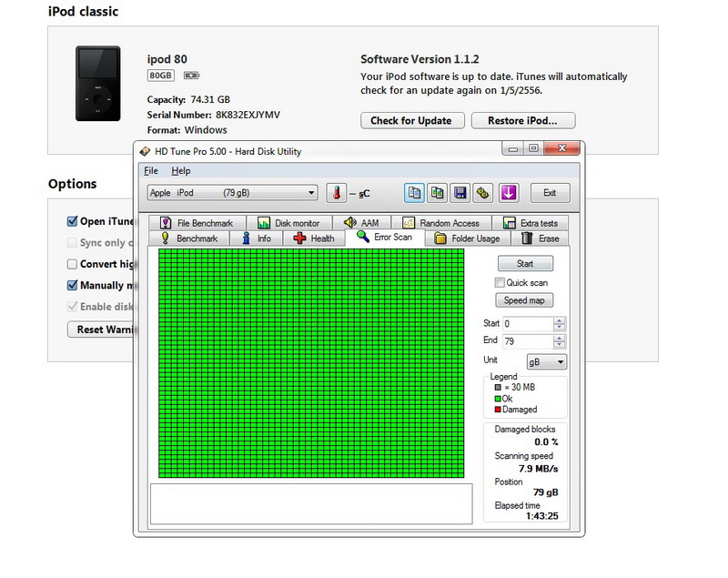This screenshot has width=728, height=578.
Task: Copy text results to clipboard in HD Tune
Action: tap(414, 193)
